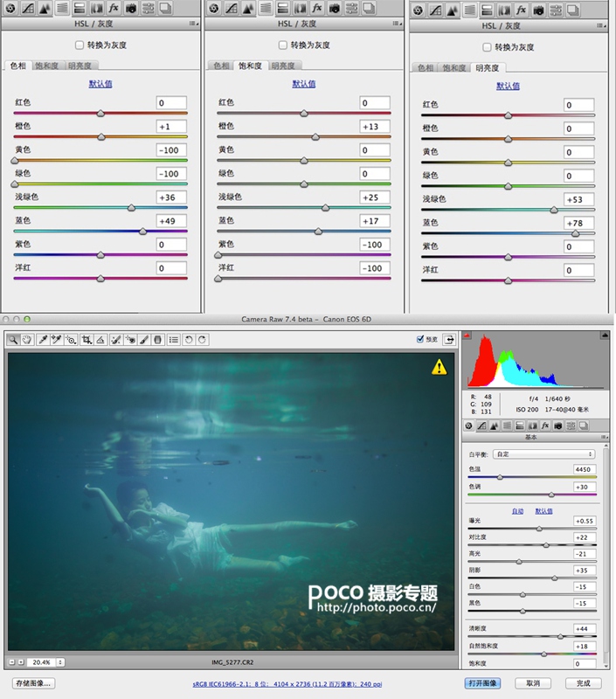Enable 转换为灰度 checkbox in middle 饱和度 panel

[282, 45]
